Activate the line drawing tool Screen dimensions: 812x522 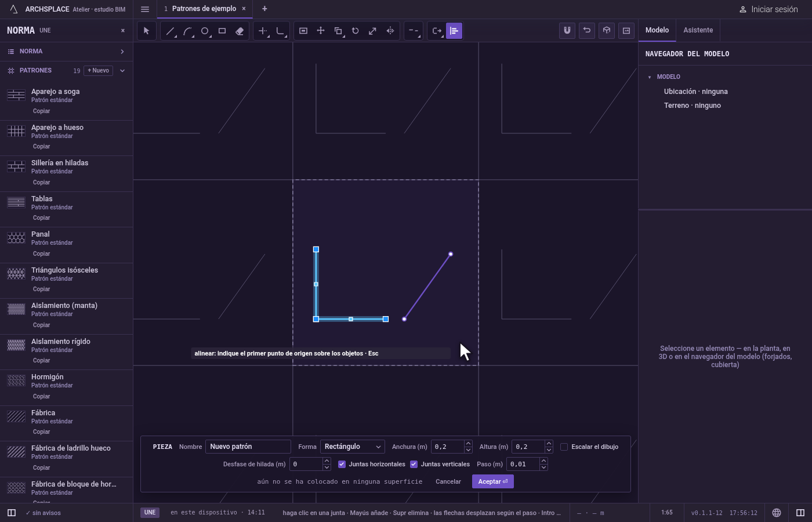point(170,31)
